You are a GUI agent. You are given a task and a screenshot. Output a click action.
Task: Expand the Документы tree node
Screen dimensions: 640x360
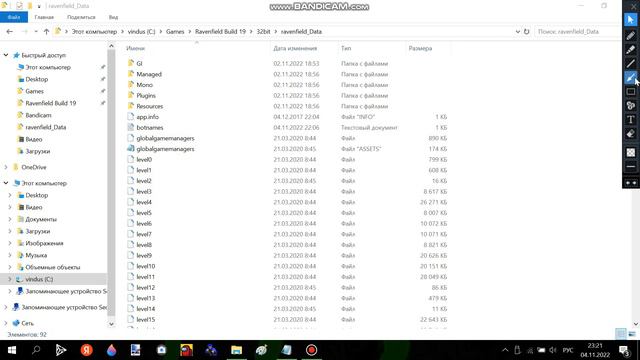pos(10,219)
